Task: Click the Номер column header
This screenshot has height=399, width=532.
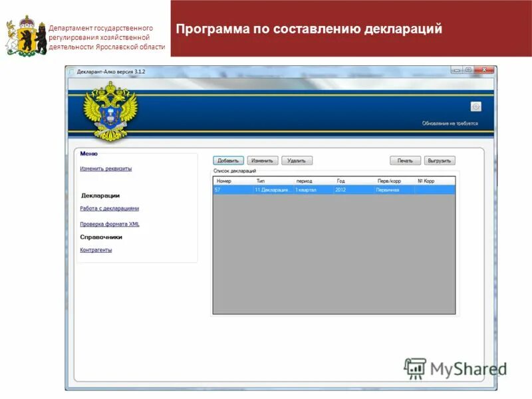Action: pyautogui.click(x=223, y=180)
